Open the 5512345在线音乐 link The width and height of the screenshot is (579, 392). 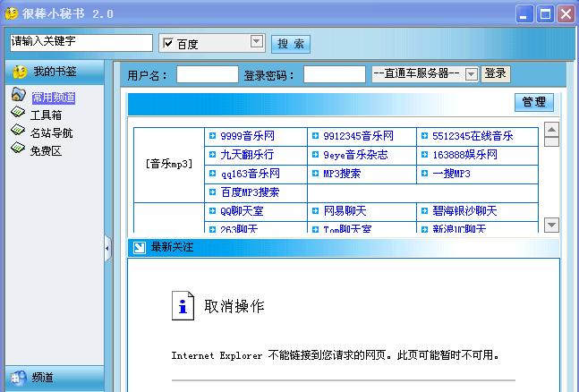pos(473,136)
